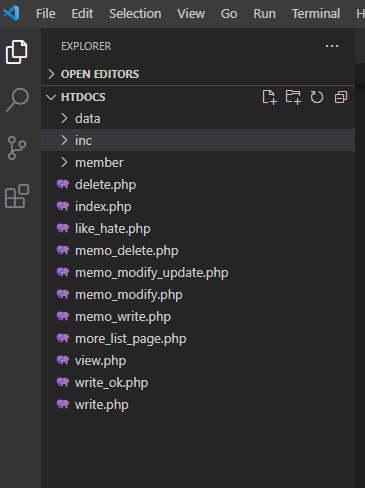
Task: Open more_list_page.php file
Action: point(131,339)
